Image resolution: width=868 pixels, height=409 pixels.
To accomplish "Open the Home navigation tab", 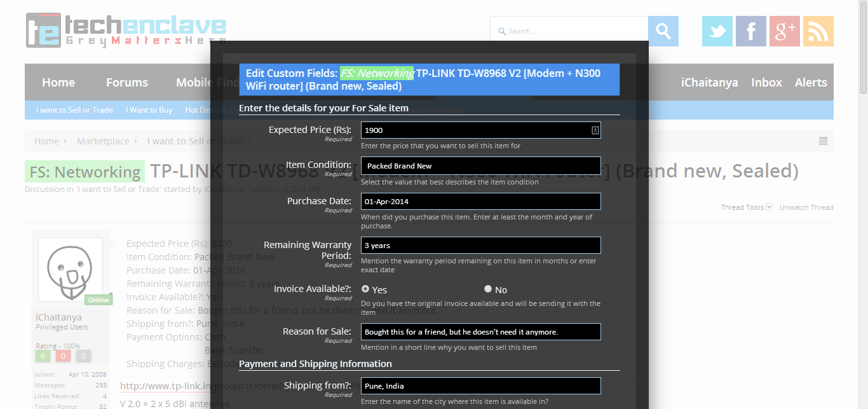I will (x=58, y=82).
